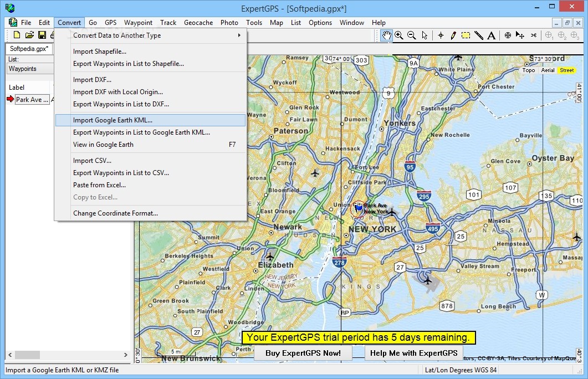Select the move arrow with cross tool

tap(520, 35)
